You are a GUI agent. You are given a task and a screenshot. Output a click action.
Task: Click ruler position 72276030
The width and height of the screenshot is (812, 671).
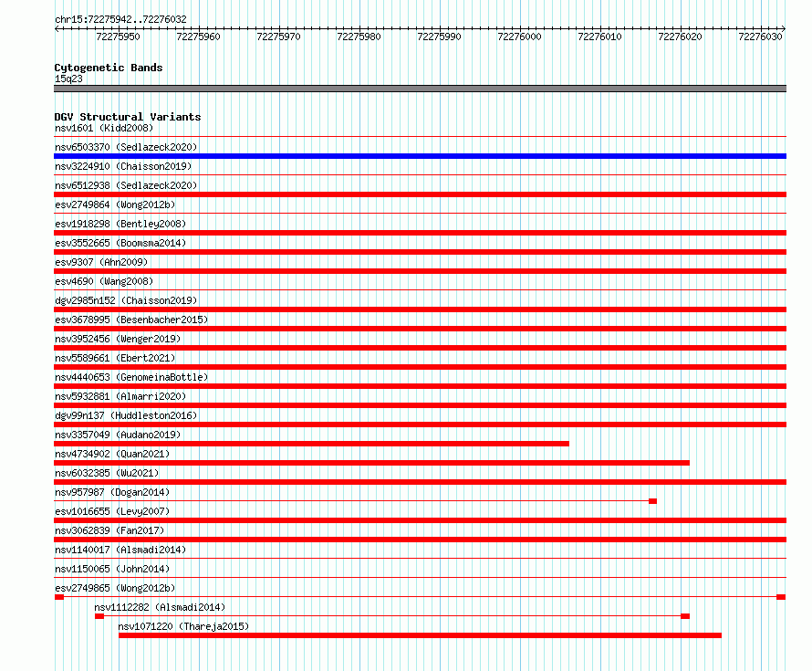(760, 37)
